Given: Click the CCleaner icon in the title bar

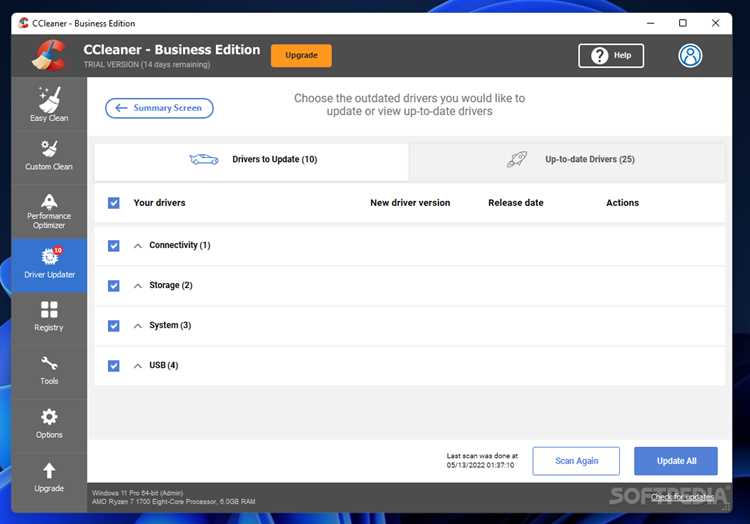Looking at the screenshot, I should pyautogui.click(x=23, y=23).
